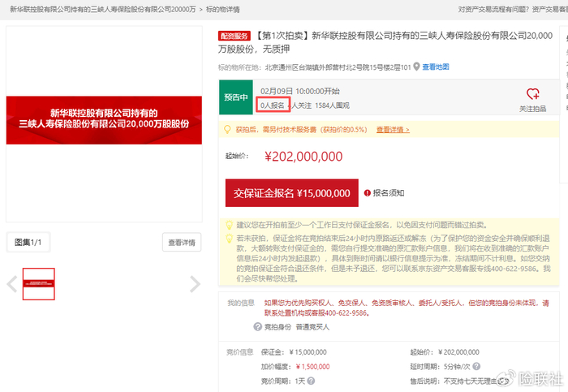The width and height of the screenshot is (568, 392).
Task: Click the breadcrumb 新华联控股有限公司持有的三峡人寿保险 link
Action: tap(102, 9)
